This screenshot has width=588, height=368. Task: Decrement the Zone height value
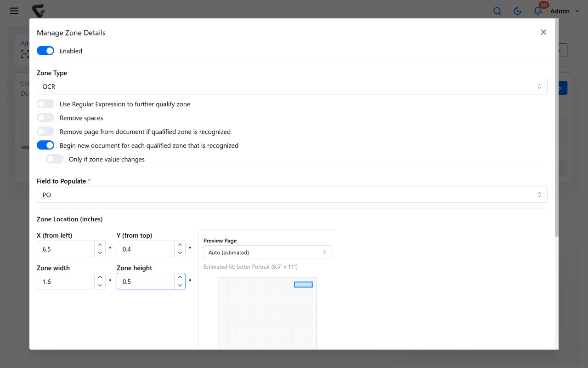(180, 285)
